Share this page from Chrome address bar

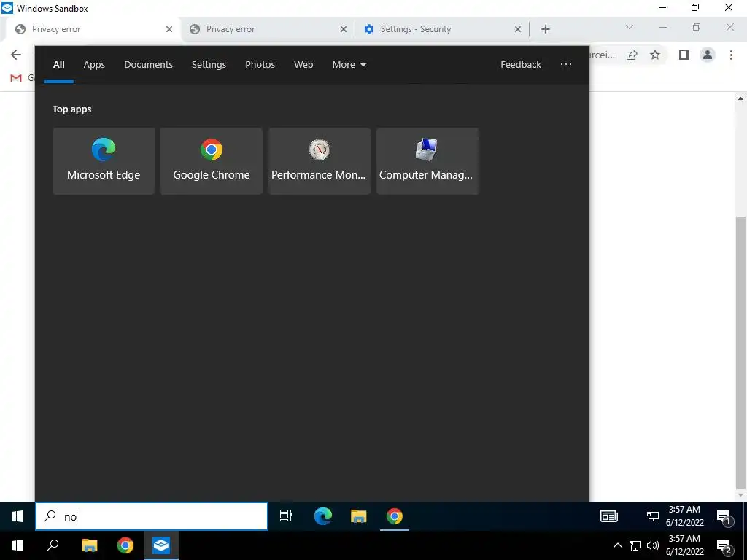632,55
